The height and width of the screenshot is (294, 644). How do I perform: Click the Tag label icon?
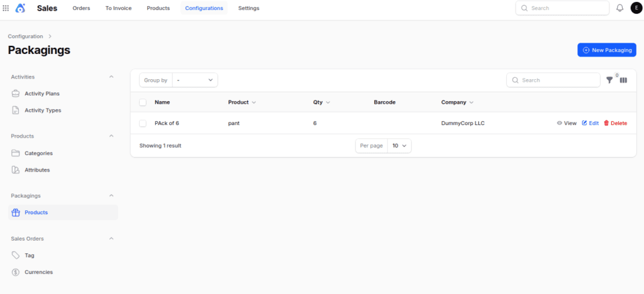tap(16, 255)
